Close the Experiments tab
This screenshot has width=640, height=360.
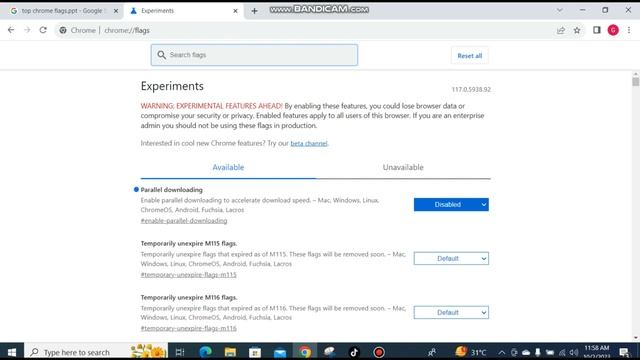(235, 11)
